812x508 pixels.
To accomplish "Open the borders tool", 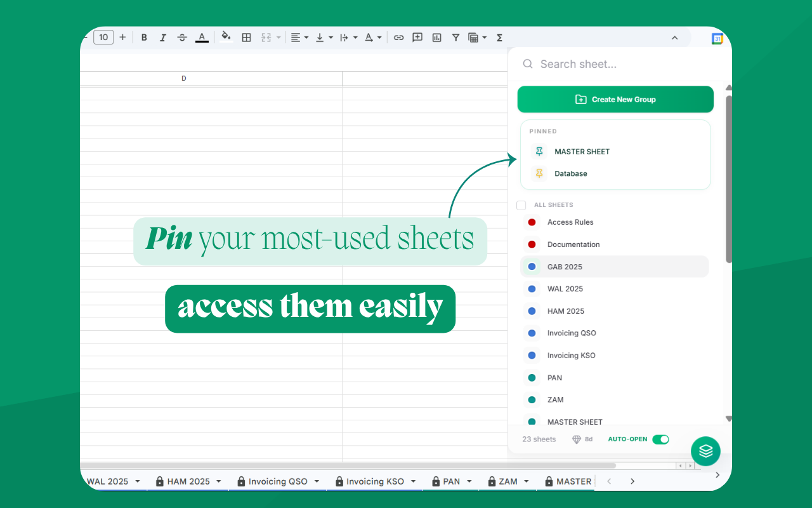I will 246,37.
